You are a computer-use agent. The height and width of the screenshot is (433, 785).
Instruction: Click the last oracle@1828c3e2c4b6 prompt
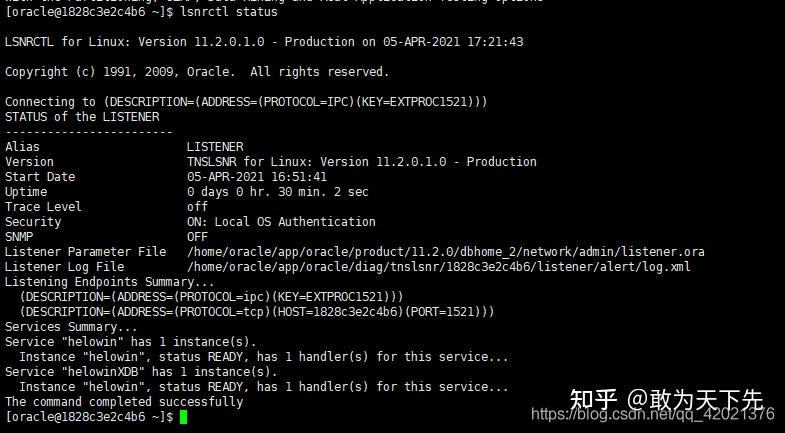coord(89,417)
